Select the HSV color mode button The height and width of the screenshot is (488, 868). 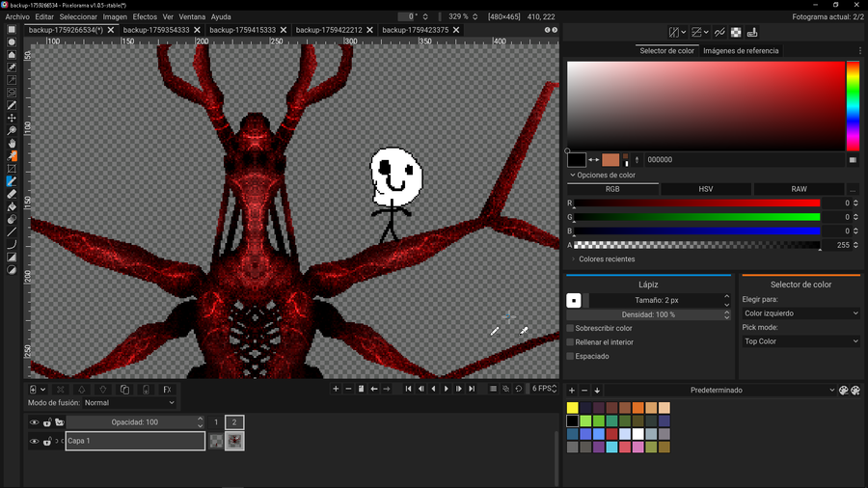tap(705, 189)
